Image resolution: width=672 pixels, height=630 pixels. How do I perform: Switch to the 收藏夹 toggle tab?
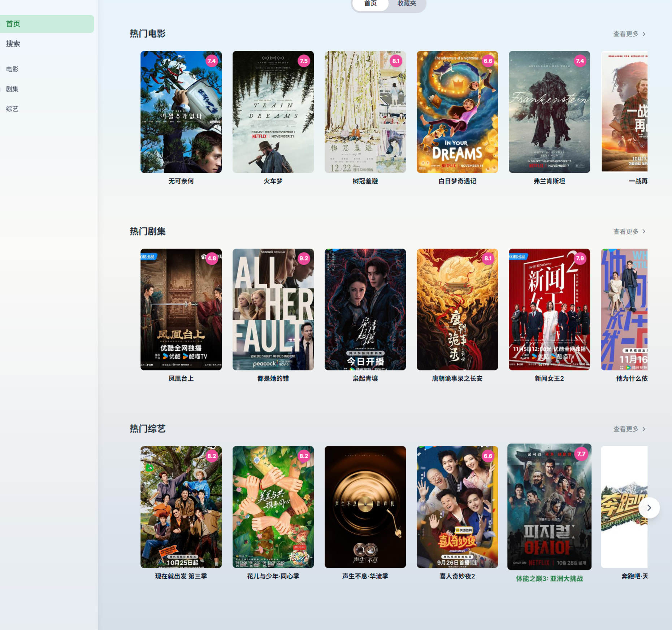click(x=407, y=4)
